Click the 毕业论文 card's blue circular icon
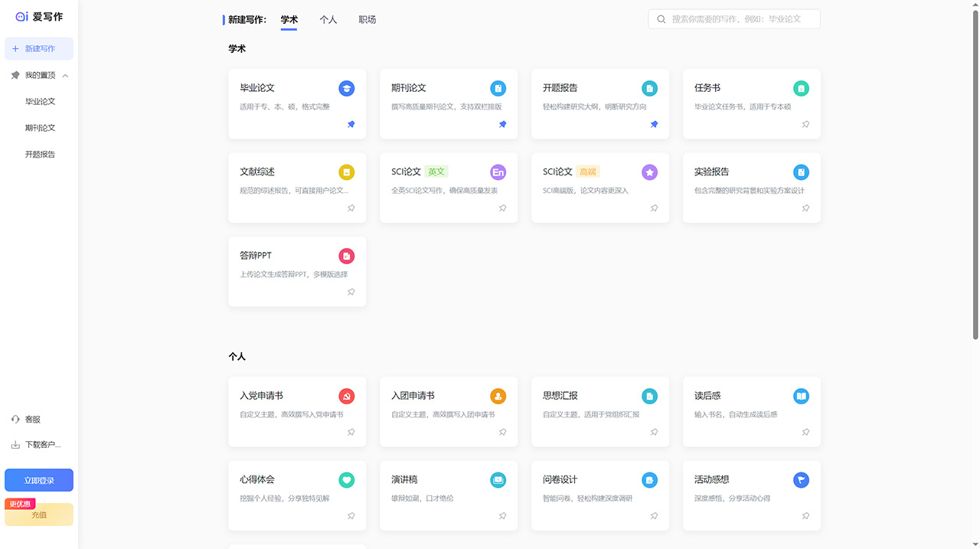Viewport: 980px width, 549px height. coord(347,88)
